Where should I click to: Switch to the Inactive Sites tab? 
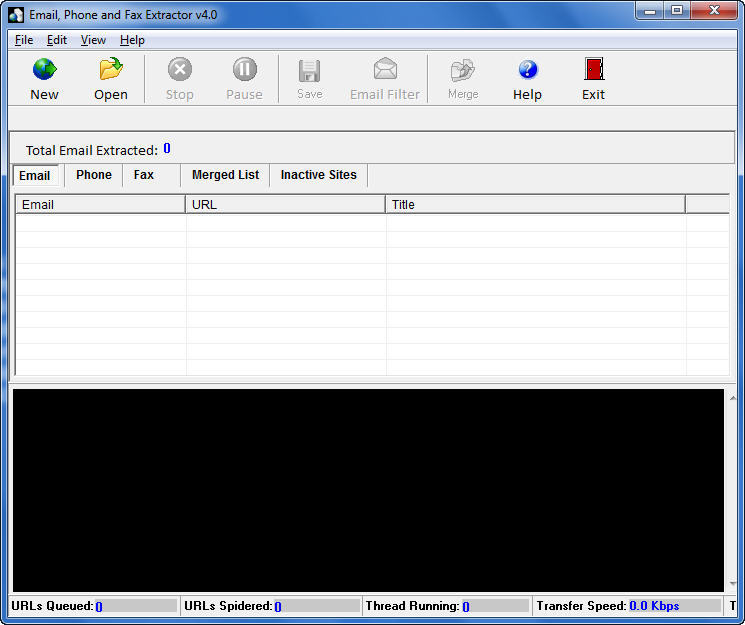[x=318, y=175]
